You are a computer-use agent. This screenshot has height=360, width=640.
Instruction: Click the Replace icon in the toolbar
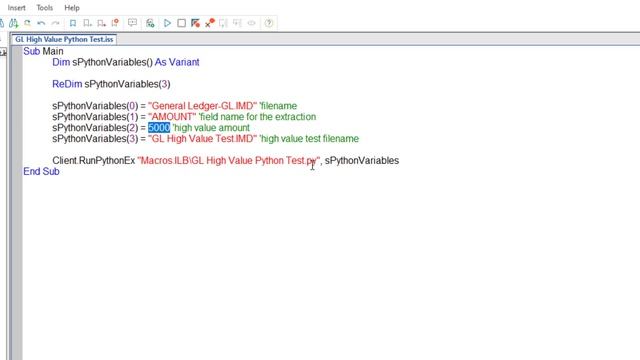[27, 23]
